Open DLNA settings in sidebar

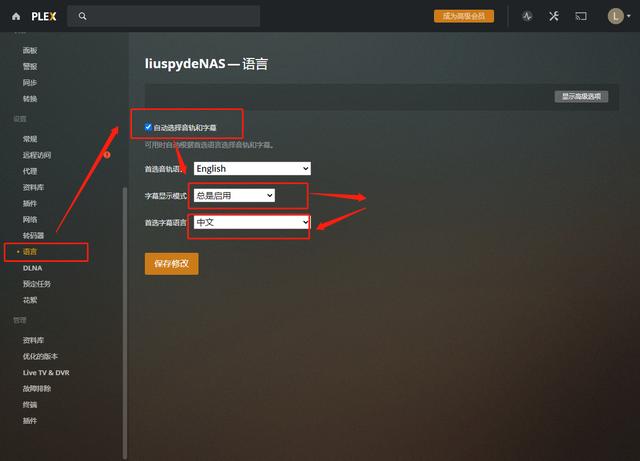point(32,268)
